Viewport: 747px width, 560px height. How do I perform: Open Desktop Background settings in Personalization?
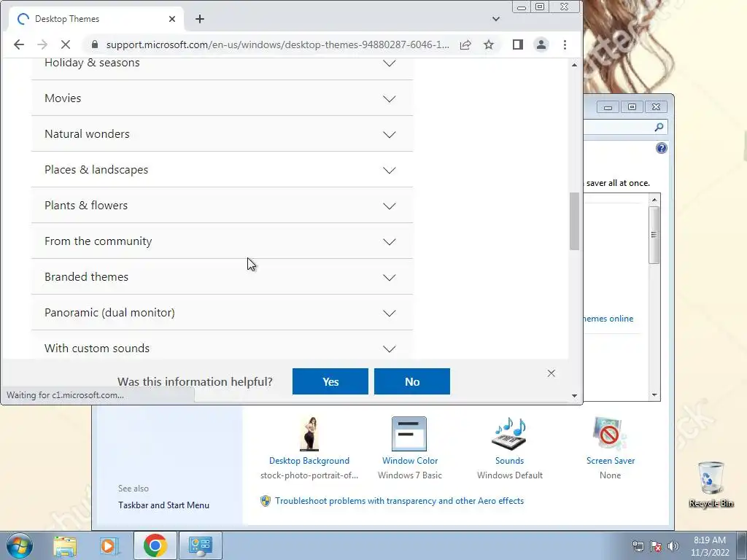(309, 461)
